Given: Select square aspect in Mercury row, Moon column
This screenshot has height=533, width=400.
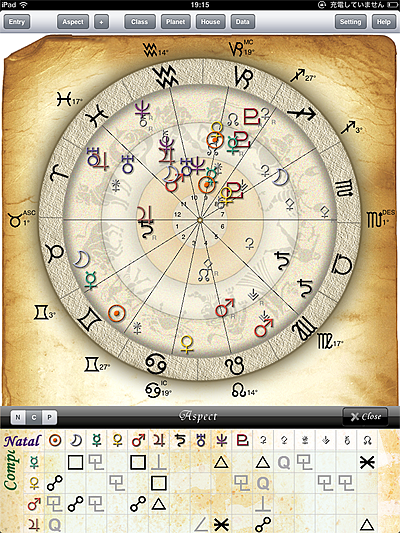Looking at the screenshot, I should pos(76,462).
